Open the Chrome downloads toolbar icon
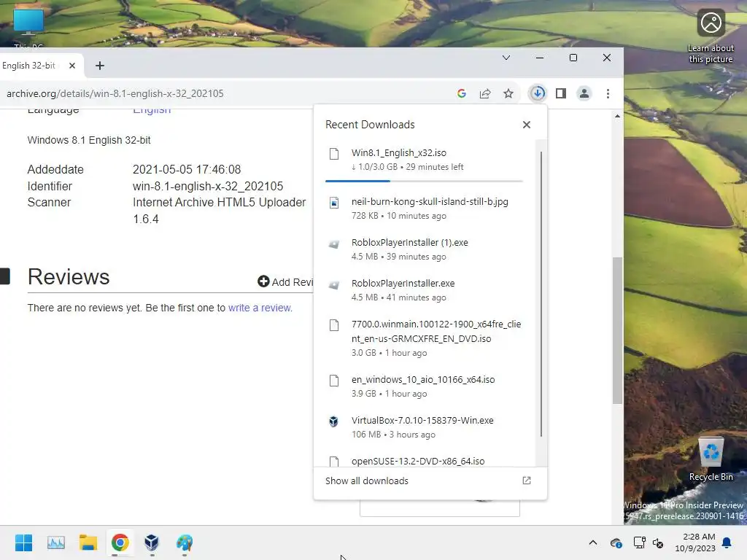 (x=538, y=93)
